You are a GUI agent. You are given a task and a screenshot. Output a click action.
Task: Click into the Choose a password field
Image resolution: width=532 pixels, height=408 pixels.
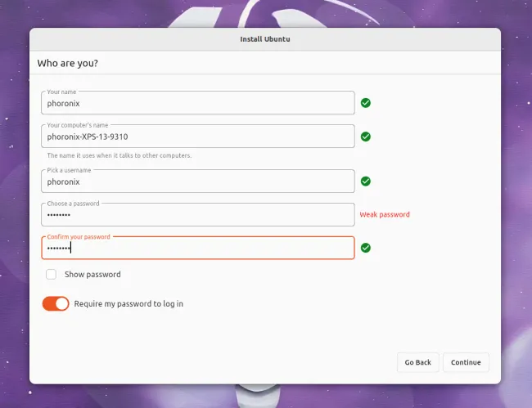click(x=198, y=214)
